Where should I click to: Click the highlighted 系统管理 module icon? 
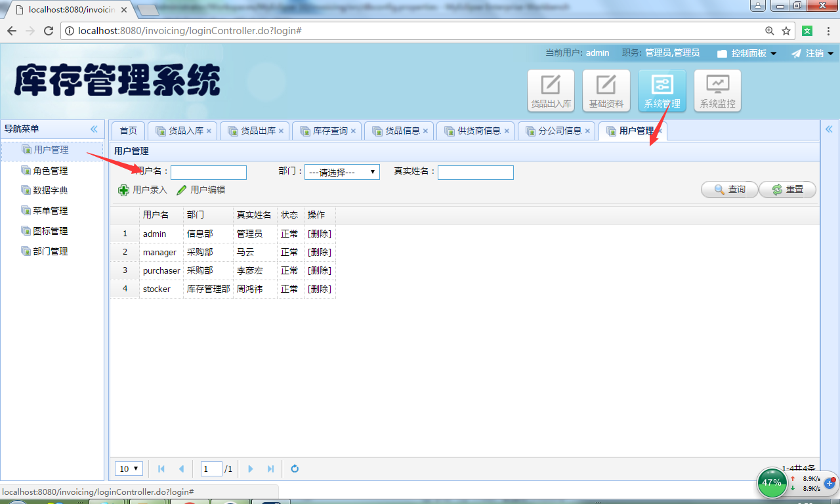tap(662, 90)
